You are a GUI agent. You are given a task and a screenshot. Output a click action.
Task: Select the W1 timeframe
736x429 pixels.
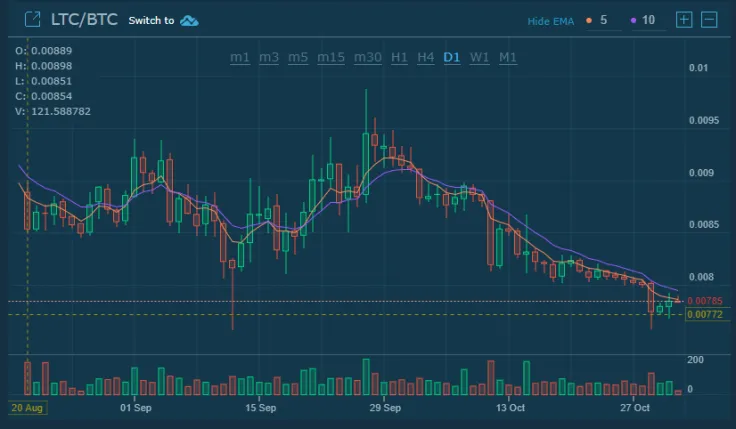tap(479, 57)
